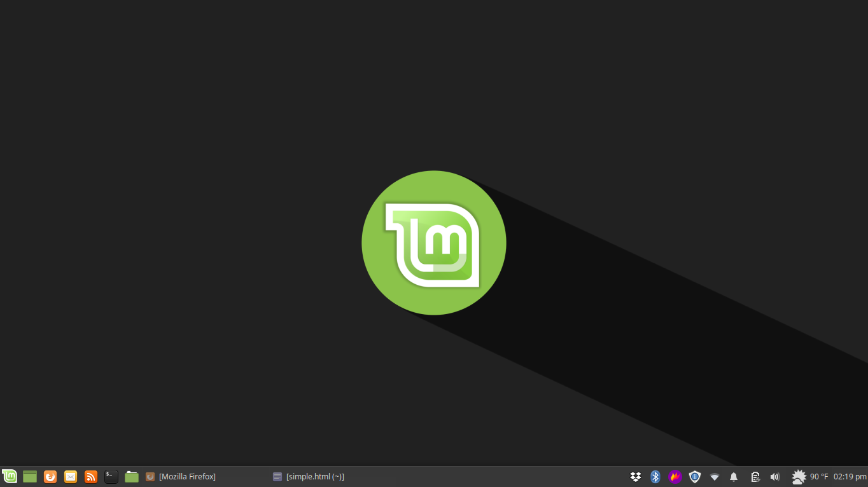Launch the terminal emulator
The height and width of the screenshot is (487, 868).
(111, 476)
